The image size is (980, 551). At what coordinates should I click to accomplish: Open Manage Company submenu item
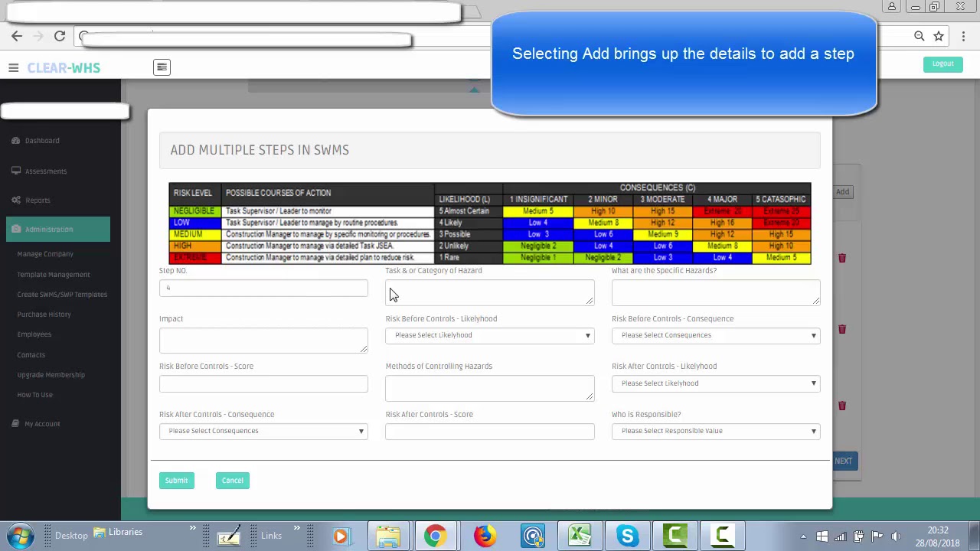click(x=45, y=254)
